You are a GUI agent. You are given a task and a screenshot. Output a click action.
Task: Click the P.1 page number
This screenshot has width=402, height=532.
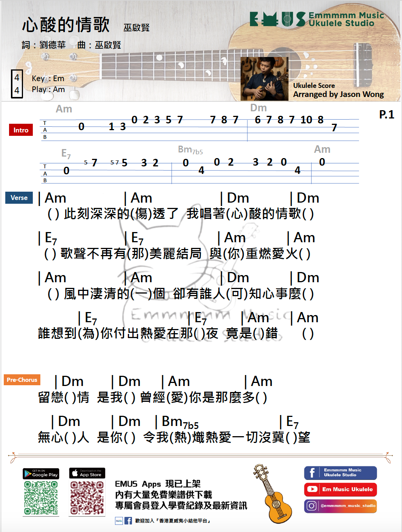click(387, 114)
